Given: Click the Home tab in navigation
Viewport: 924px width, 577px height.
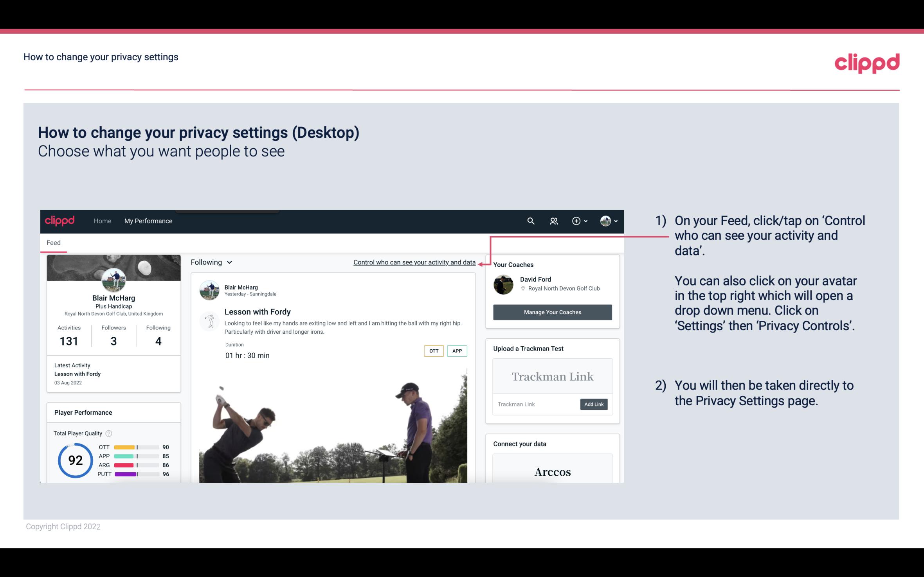Looking at the screenshot, I should coord(102,221).
